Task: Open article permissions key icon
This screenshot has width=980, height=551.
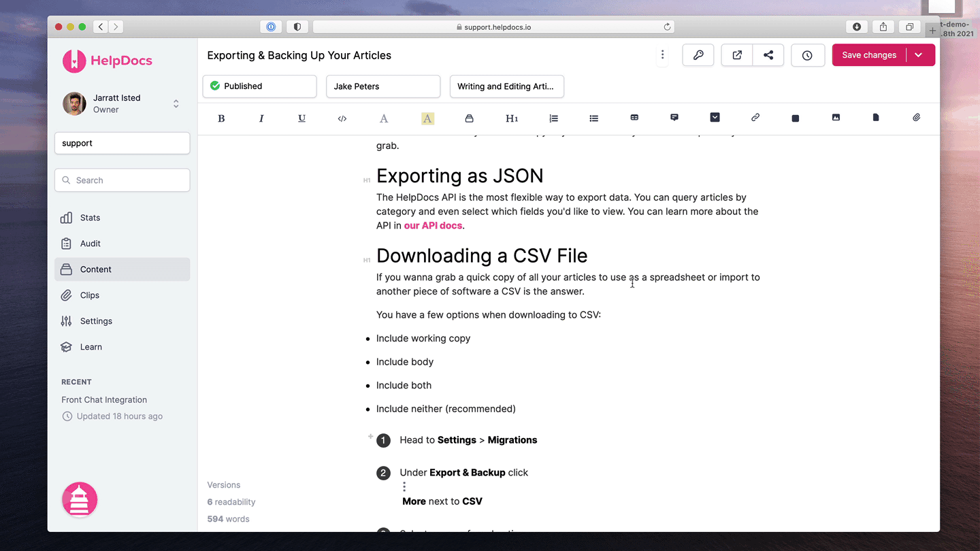Action: 698,55
